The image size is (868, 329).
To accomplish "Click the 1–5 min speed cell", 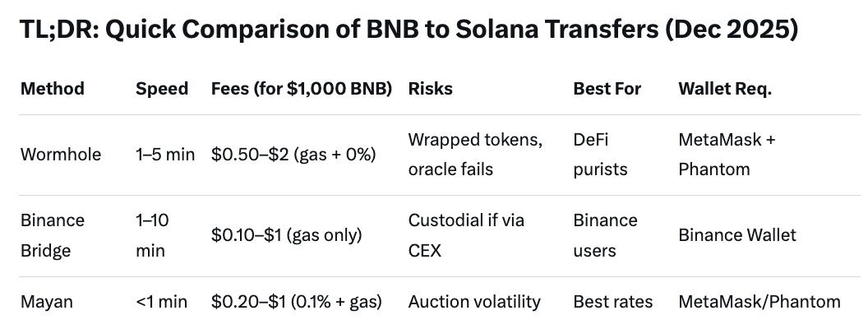I will (x=165, y=155).
